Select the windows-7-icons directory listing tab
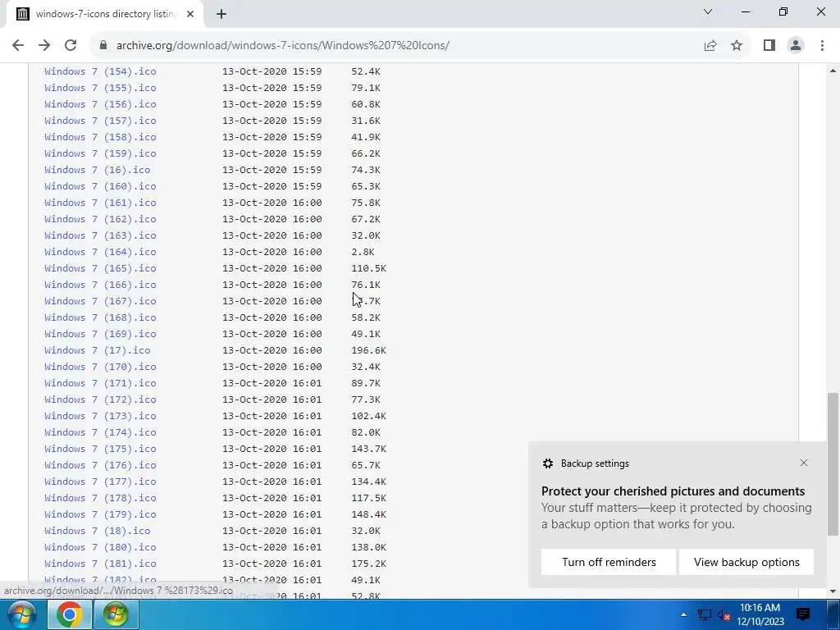The image size is (840, 630). tap(105, 14)
